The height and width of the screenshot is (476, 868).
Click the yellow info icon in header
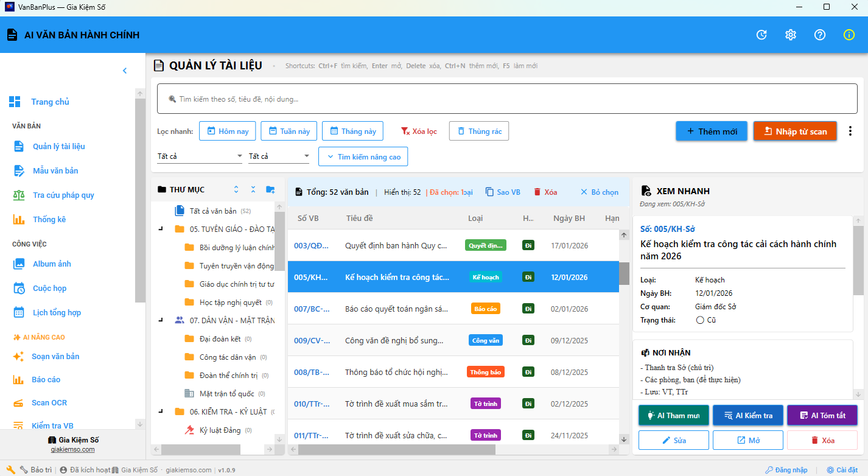(849, 35)
